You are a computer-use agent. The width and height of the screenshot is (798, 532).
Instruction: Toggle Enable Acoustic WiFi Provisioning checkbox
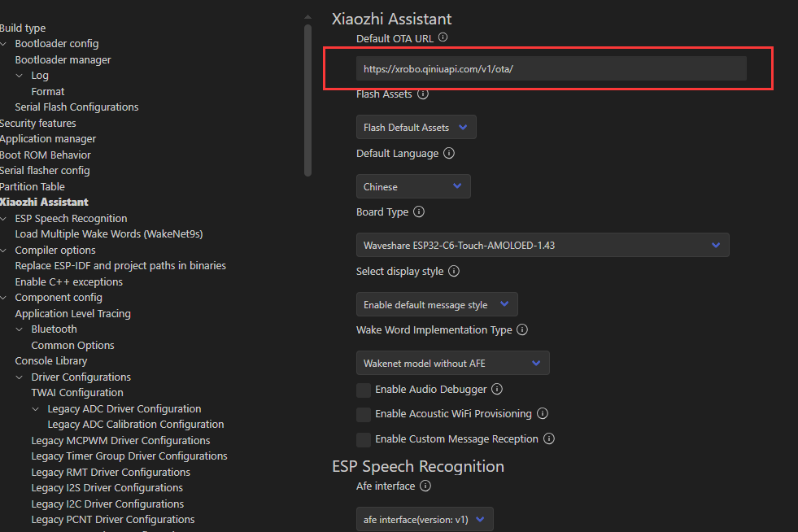point(364,414)
